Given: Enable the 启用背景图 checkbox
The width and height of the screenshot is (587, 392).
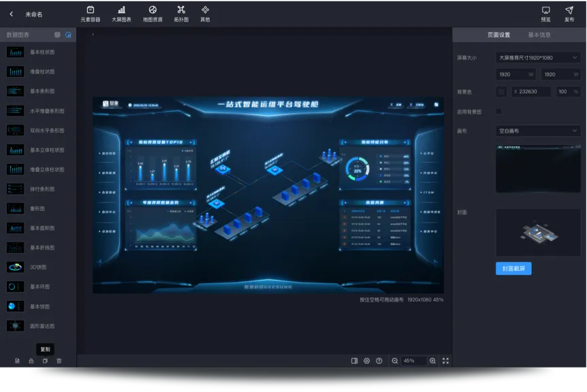Looking at the screenshot, I should [499, 111].
